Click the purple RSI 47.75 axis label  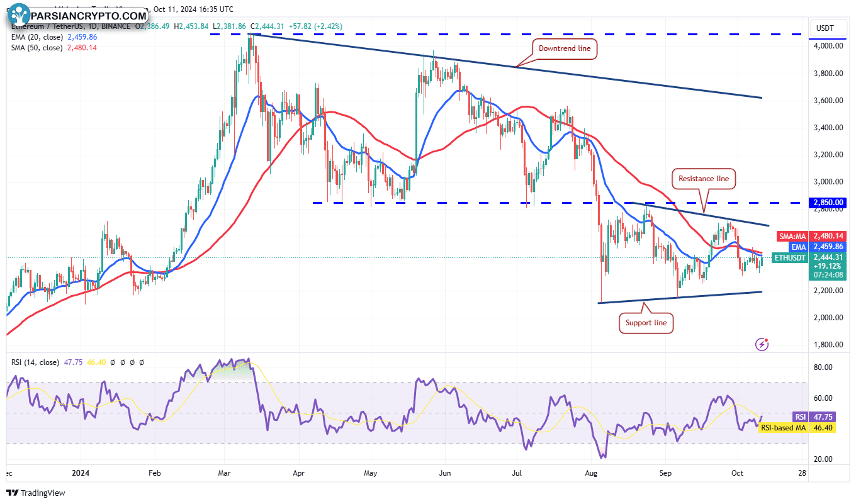(x=815, y=417)
